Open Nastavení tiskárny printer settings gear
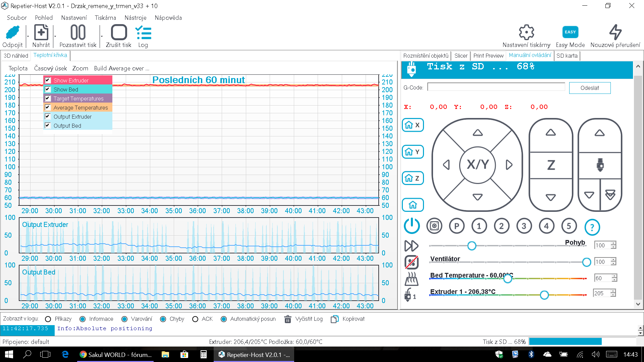The width and height of the screenshot is (644, 362). coord(526,33)
